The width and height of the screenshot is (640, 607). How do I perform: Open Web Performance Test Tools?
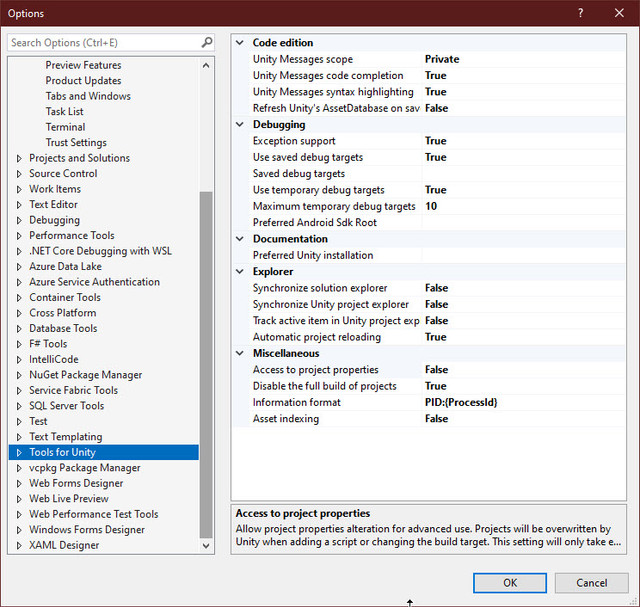pos(93,514)
